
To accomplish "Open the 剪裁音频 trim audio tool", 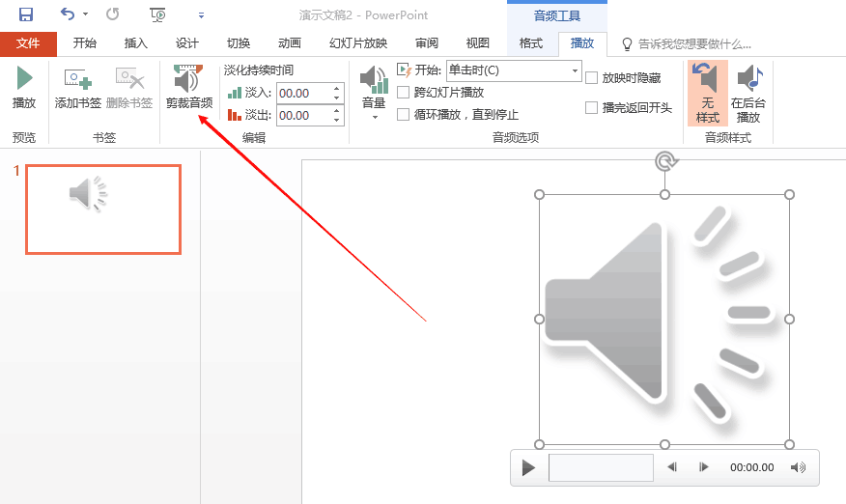I will tap(189, 88).
